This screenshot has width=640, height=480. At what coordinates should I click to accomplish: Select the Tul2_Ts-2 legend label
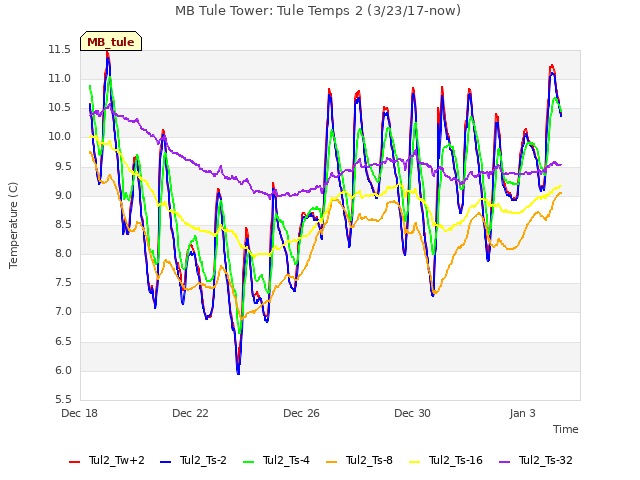pos(203,460)
